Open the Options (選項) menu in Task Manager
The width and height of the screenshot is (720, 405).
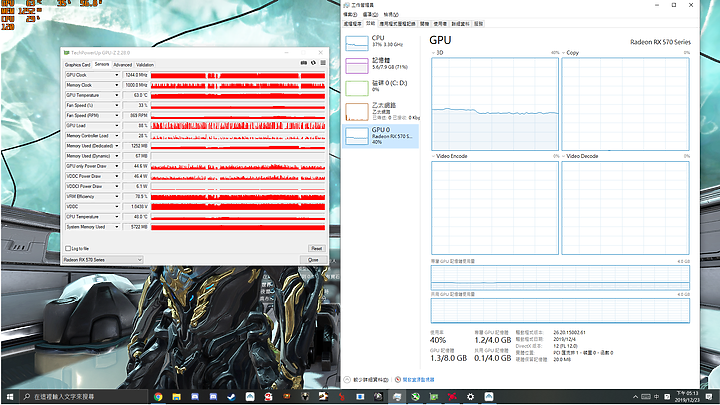coord(370,15)
